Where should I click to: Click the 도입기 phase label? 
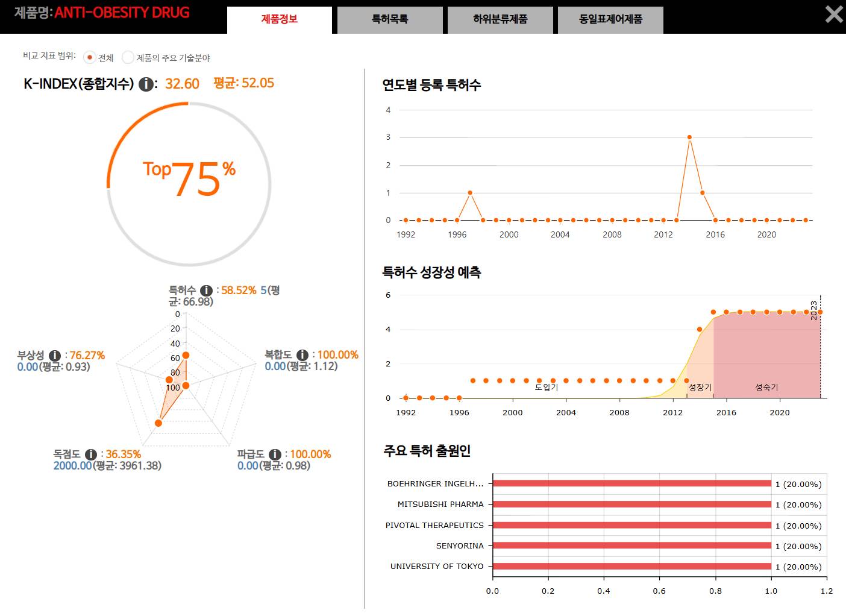(x=547, y=388)
